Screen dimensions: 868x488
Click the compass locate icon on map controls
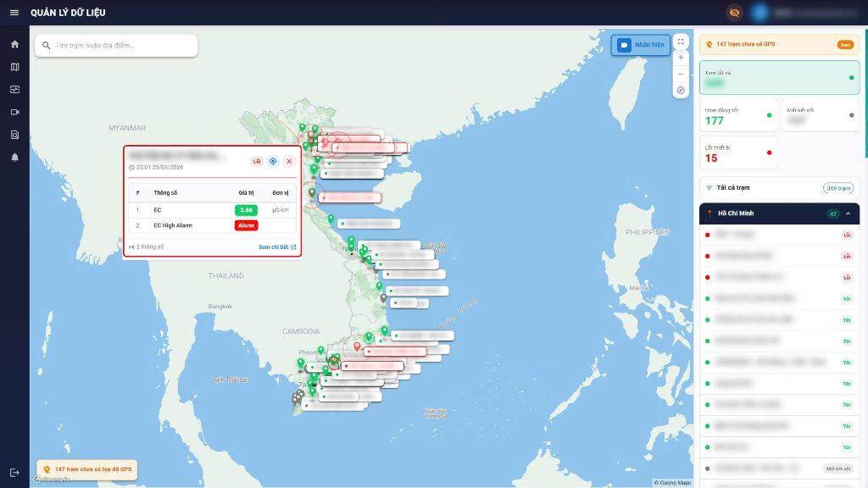681,91
